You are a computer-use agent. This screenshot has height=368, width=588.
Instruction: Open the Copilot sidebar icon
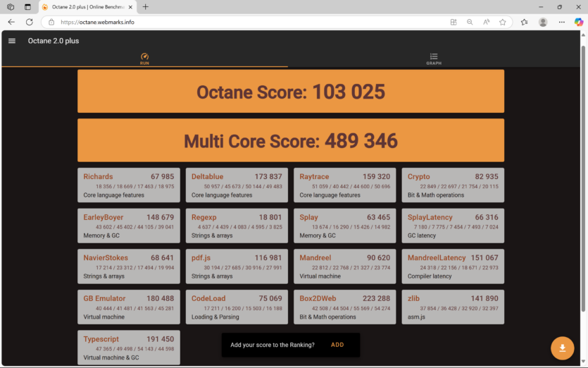click(579, 22)
